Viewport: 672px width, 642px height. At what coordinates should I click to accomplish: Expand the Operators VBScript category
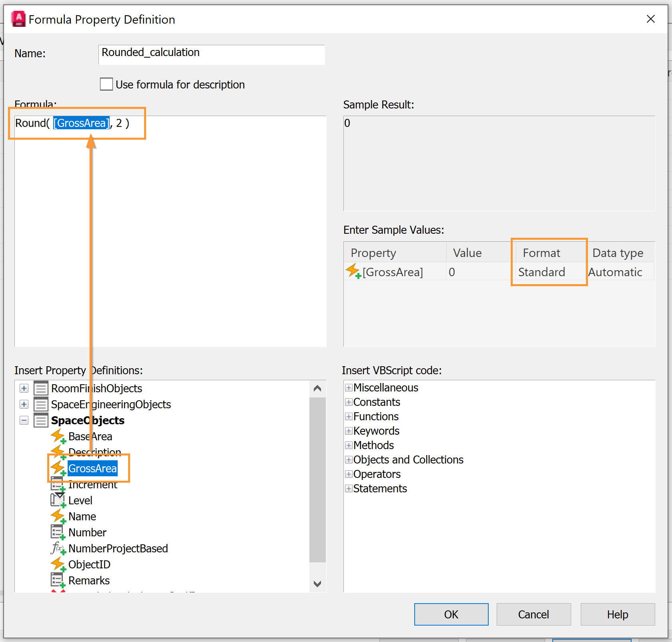click(x=349, y=474)
